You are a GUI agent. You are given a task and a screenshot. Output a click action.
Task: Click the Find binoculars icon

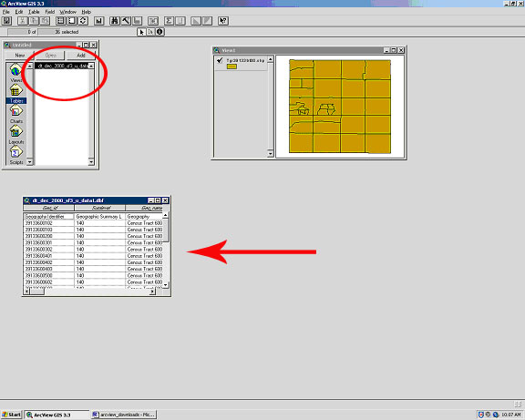115,21
